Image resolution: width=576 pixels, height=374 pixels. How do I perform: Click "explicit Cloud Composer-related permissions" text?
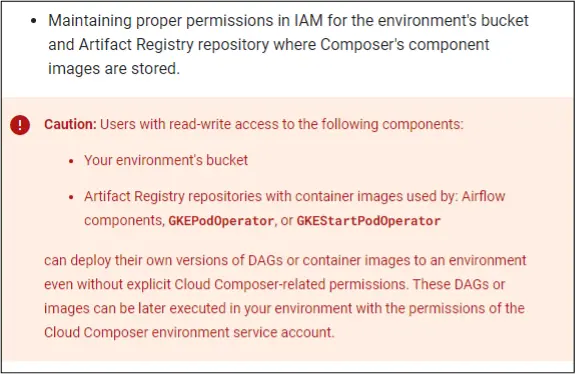[x=267, y=284]
